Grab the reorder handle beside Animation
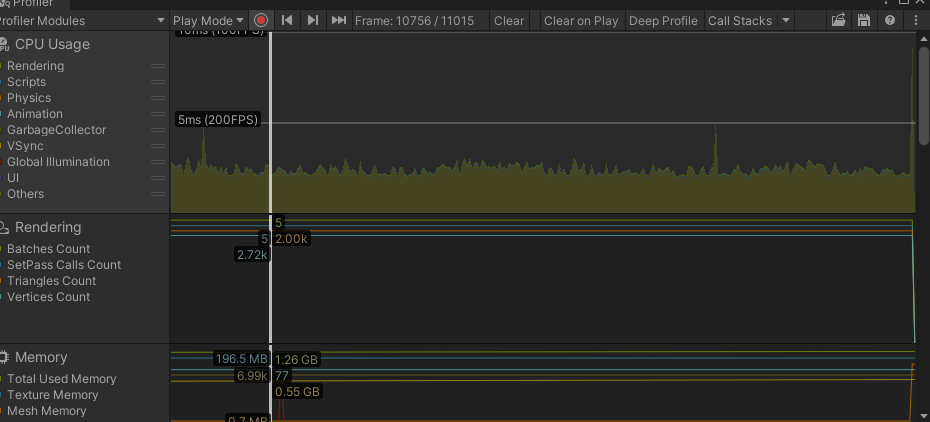Viewport: 930px width, 422px height. (x=158, y=114)
